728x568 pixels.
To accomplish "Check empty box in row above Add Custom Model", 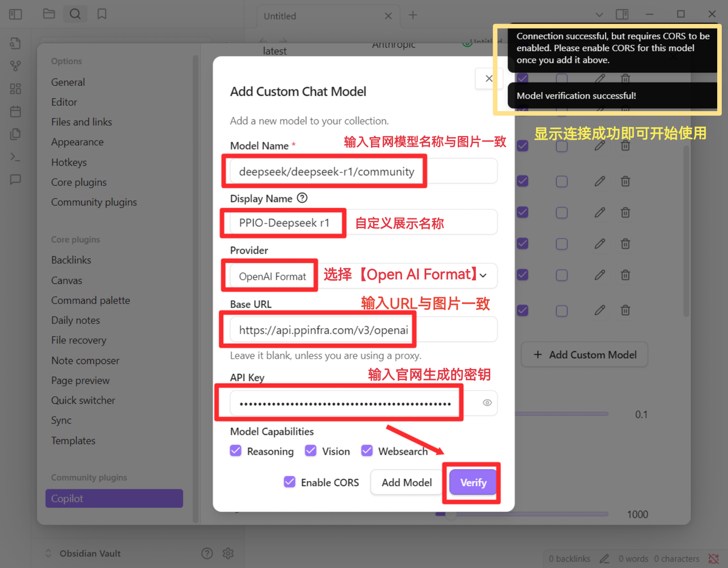I will [561, 310].
